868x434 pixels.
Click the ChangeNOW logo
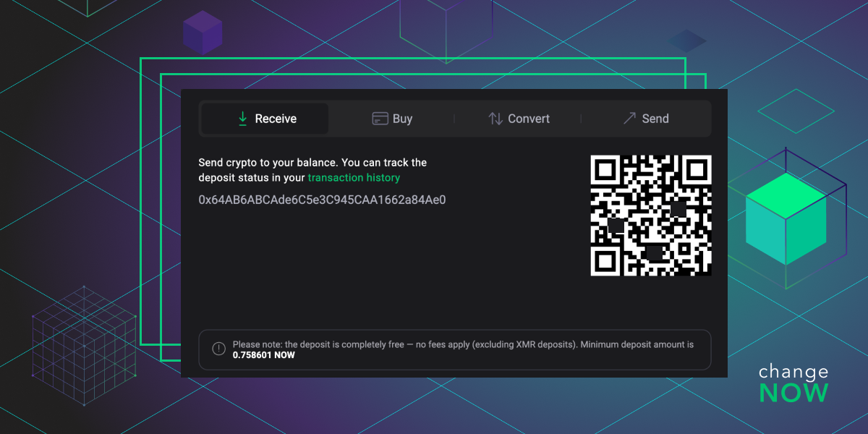pos(793,383)
